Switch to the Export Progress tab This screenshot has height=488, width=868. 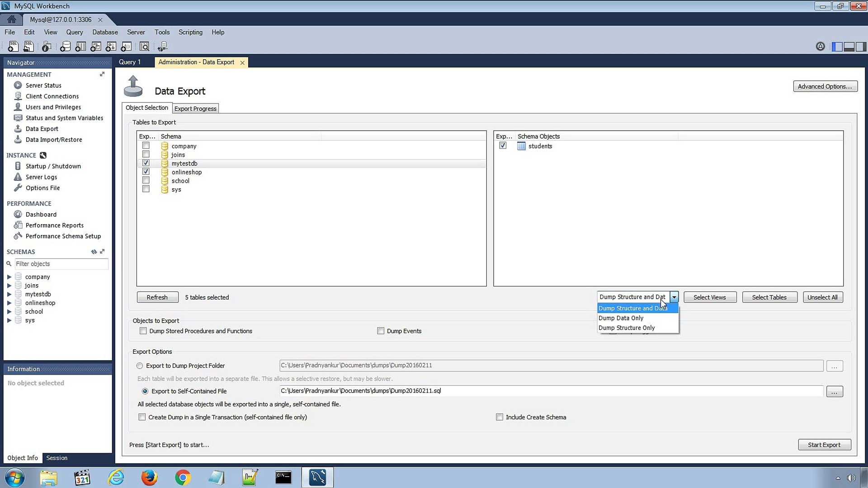pos(195,108)
